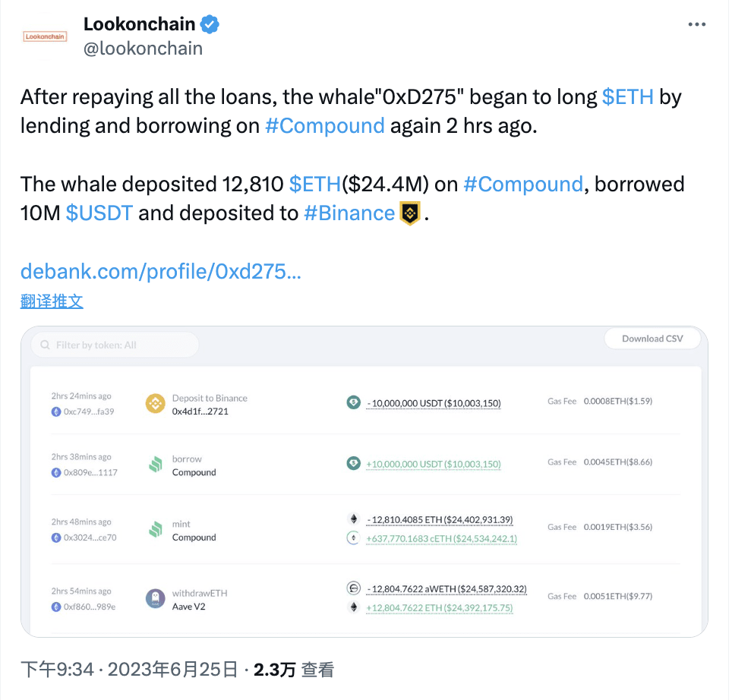
Task: Click the USDT token icon on the borrow row
Action: pos(353,462)
